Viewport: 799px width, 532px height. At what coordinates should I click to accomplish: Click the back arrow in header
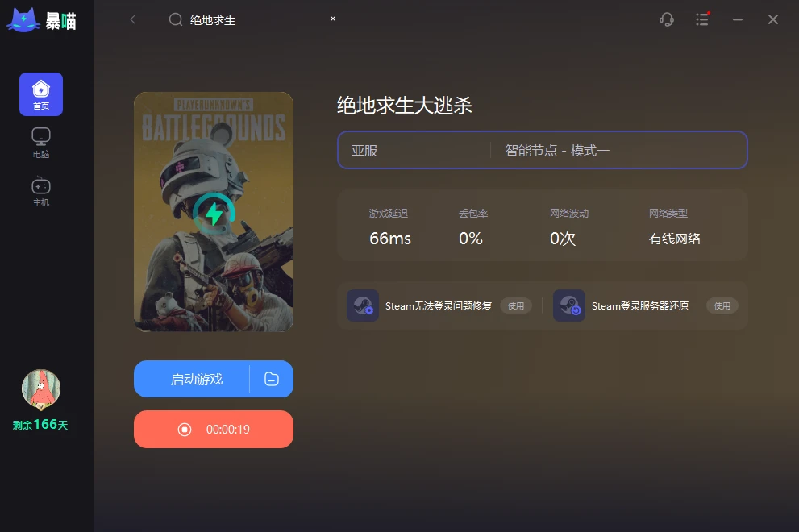pos(133,19)
